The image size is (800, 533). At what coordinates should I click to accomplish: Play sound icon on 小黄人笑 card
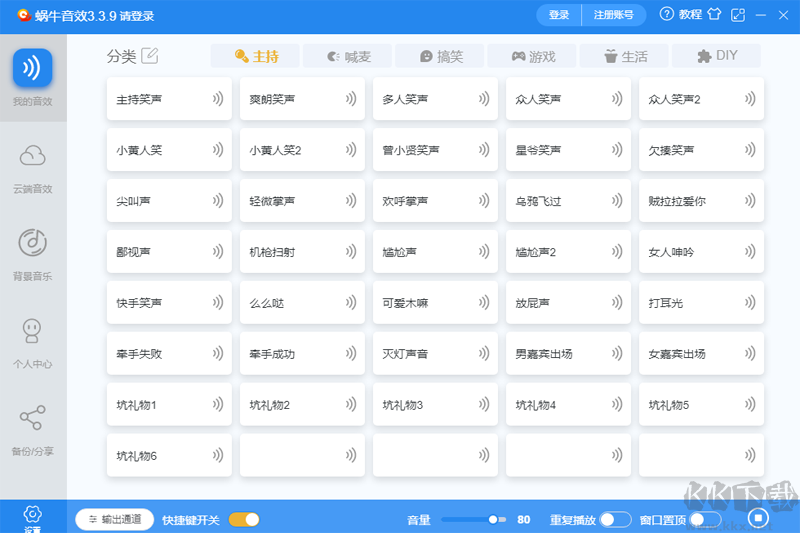pyautogui.click(x=218, y=149)
